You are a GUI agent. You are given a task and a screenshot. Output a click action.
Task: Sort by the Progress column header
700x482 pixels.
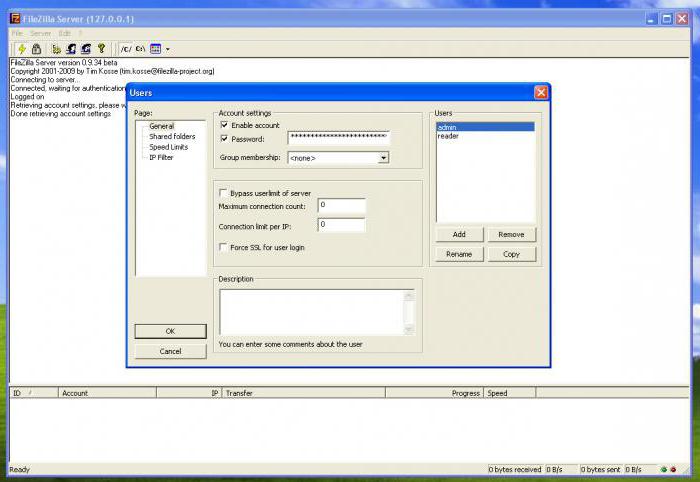(434, 393)
